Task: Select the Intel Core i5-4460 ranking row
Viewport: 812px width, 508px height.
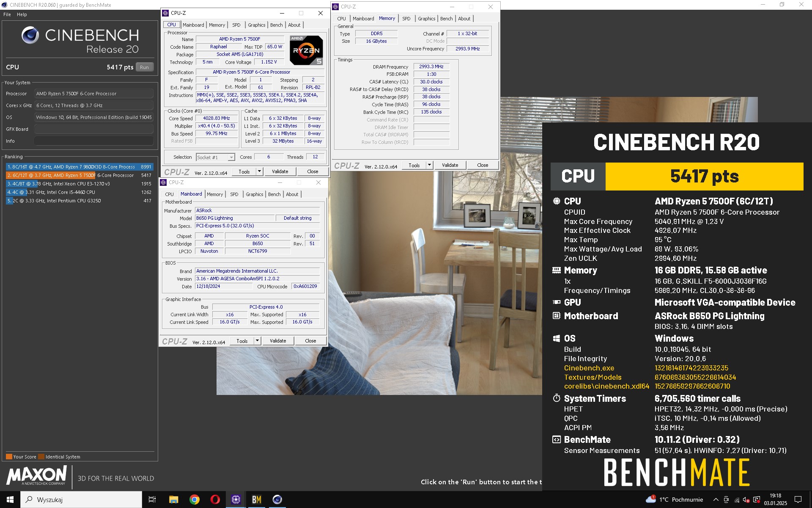Action: [80, 192]
